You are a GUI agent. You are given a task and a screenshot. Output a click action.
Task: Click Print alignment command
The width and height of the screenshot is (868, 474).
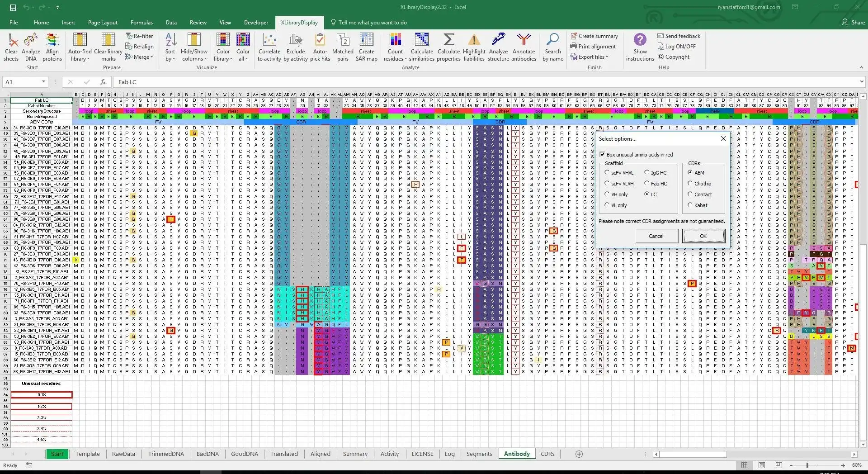tap(593, 47)
